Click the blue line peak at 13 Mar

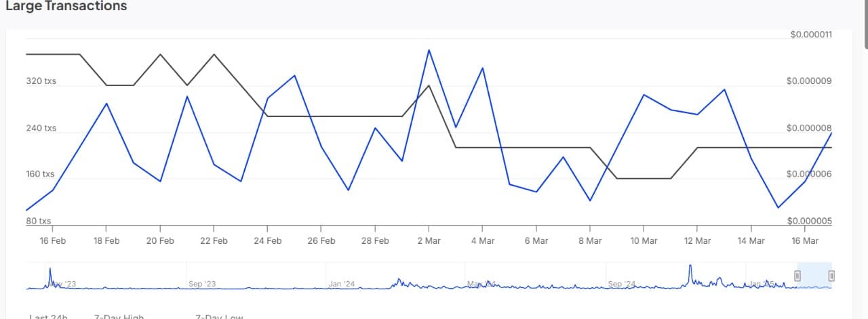click(724, 89)
